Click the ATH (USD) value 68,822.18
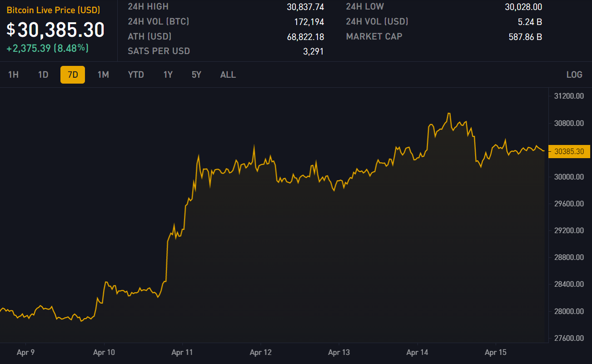This screenshot has height=364, width=592. (305, 37)
